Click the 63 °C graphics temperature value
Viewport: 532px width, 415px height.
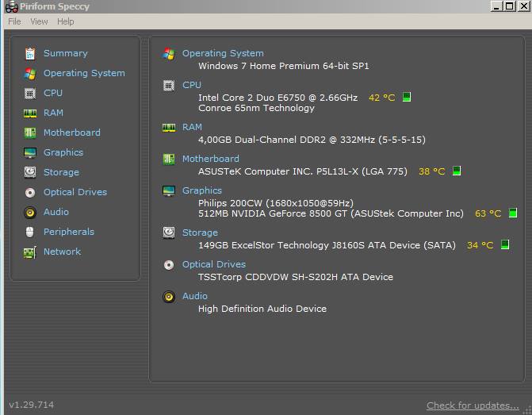point(488,213)
